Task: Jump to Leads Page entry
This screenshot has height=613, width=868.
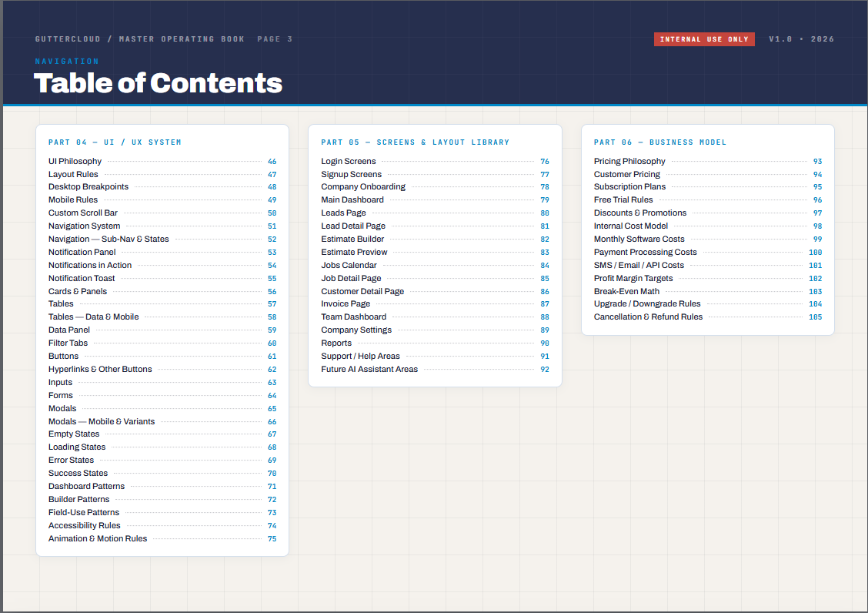Action: pyautogui.click(x=435, y=213)
